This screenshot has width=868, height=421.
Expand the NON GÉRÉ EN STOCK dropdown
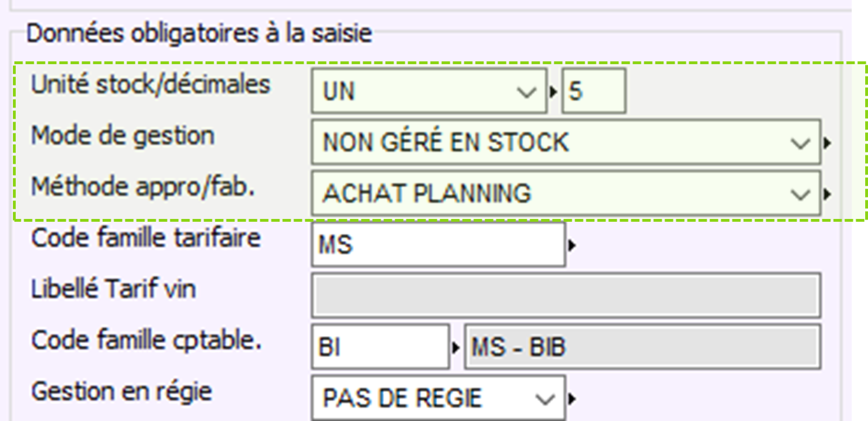(x=799, y=144)
